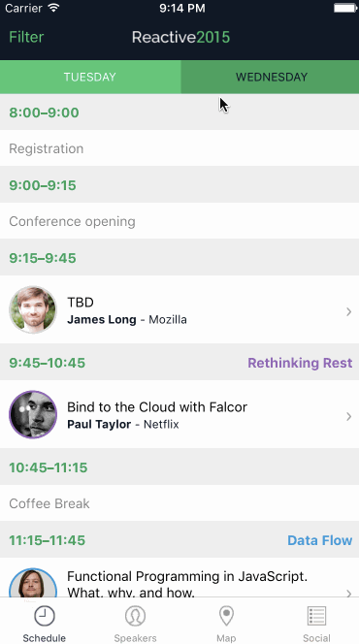Screen dimensions: 359x644
Task: Open the Filter option
Action: point(26,37)
